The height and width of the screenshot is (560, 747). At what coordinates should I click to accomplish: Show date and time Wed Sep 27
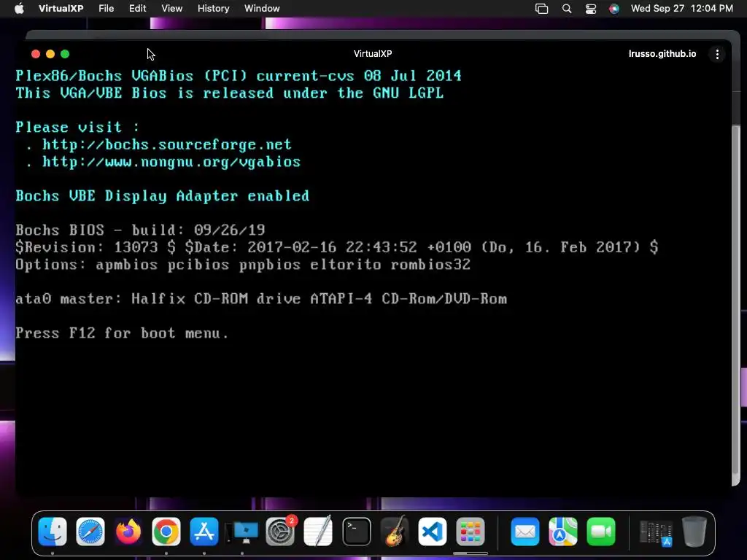[x=682, y=9]
